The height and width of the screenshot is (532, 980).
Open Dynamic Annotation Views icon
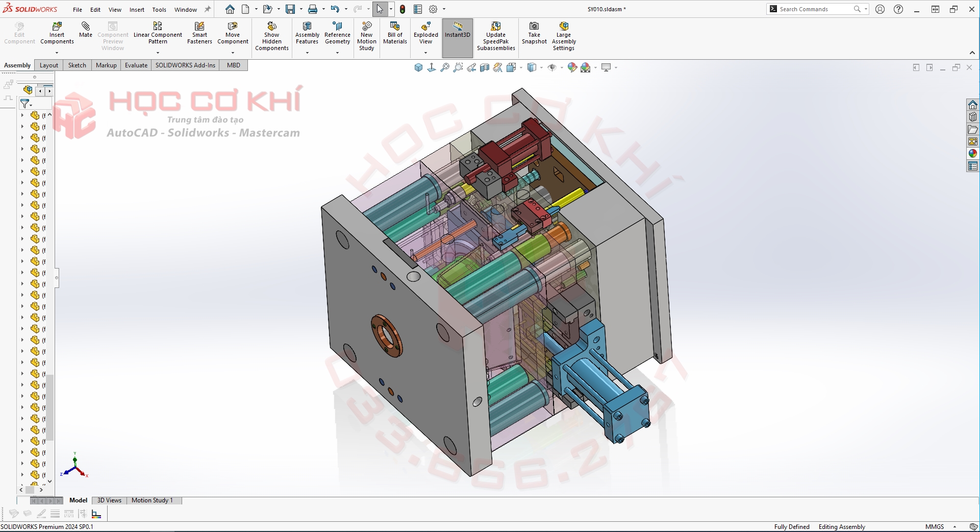(x=498, y=67)
